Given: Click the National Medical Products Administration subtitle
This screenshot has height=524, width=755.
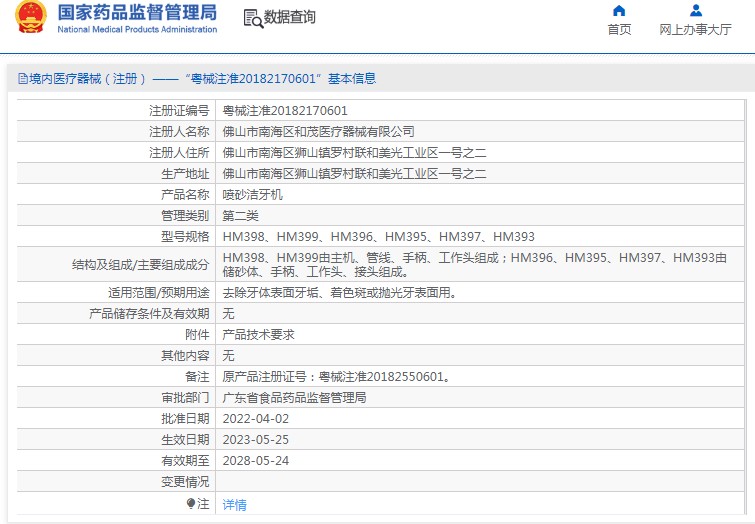Looking at the screenshot, I should point(137,30).
